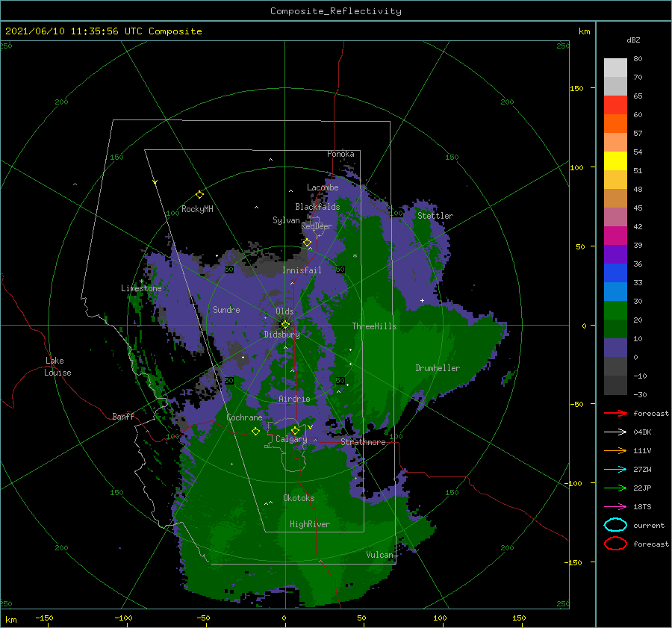Screen dimensions: 672x628
Task: Click the Calgary city label
Action: [x=291, y=439]
